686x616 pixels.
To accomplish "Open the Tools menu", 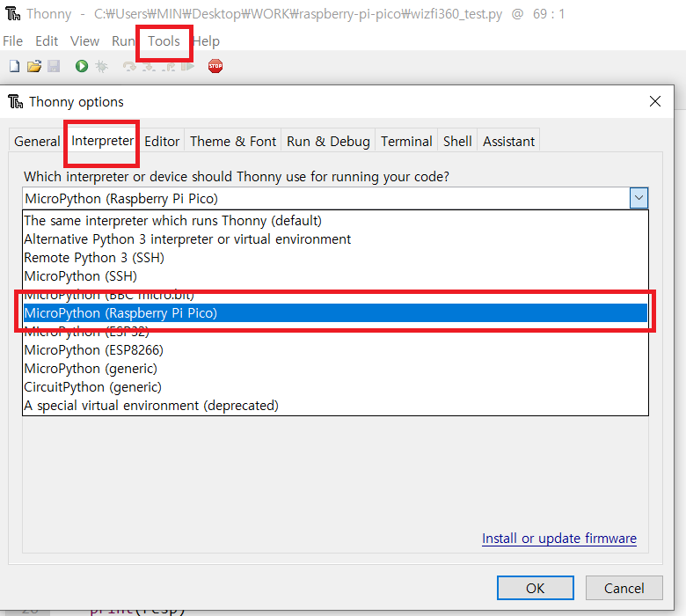I will click(x=164, y=41).
